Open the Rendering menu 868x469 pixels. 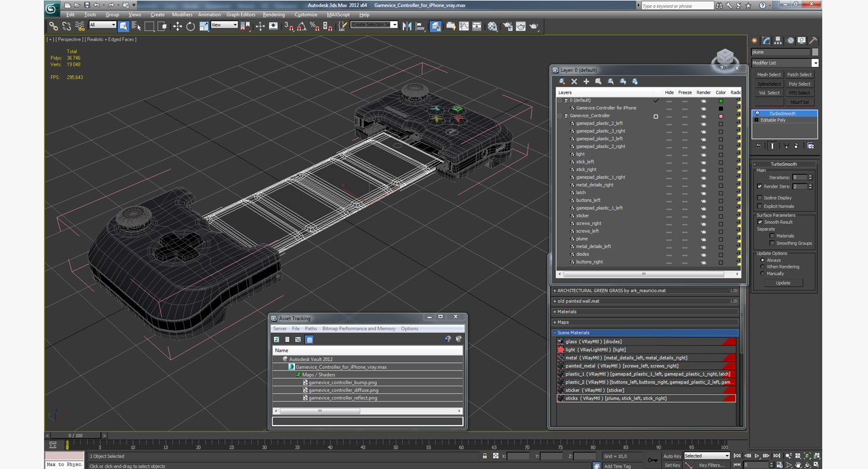click(x=273, y=15)
